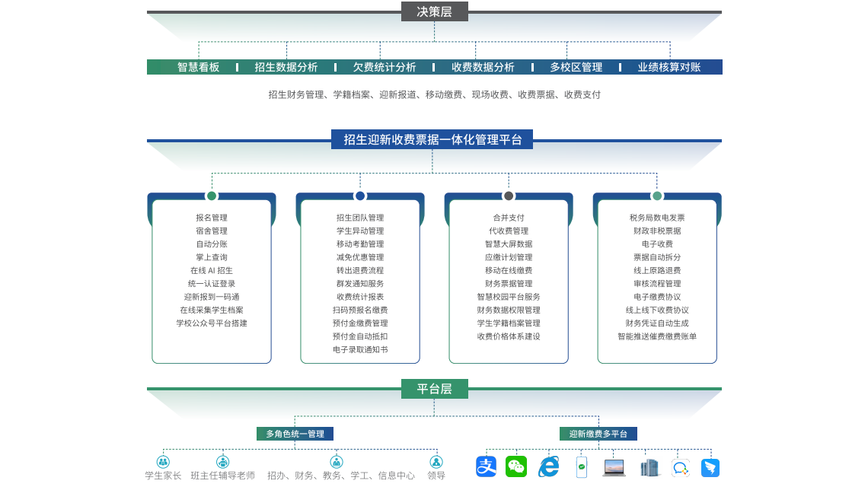Screen dimensions: 868x487
Task: Click the 班主任辅导老师 role icon
Action: [222, 462]
